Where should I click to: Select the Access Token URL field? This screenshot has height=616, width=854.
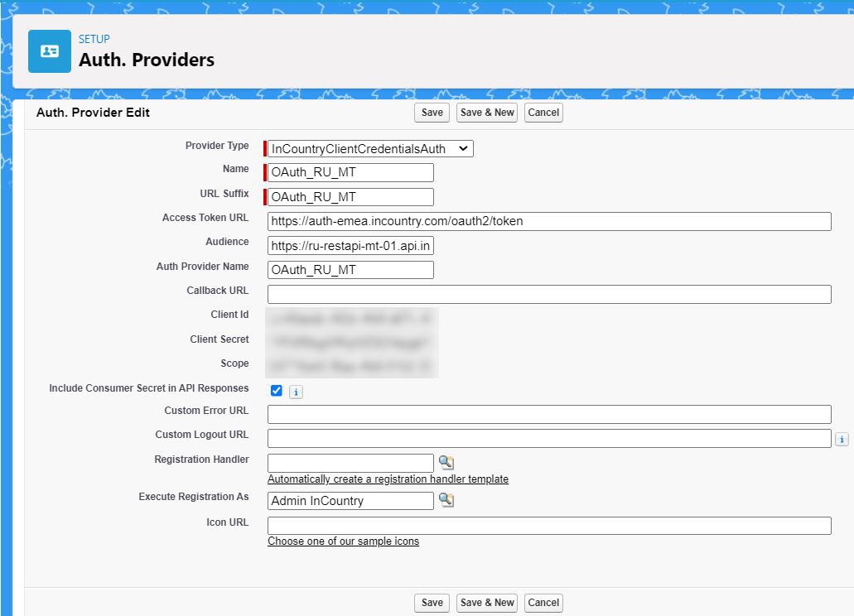click(x=547, y=221)
